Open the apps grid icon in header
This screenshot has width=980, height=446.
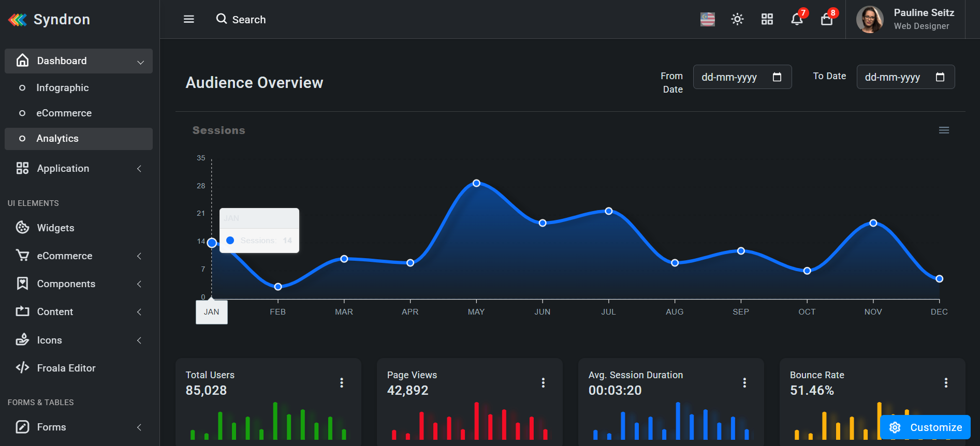click(x=767, y=19)
